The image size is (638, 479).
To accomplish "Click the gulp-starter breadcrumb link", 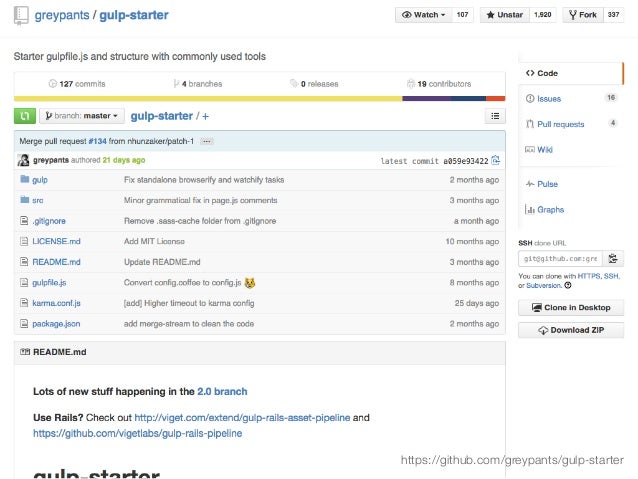I will click(162, 116).
